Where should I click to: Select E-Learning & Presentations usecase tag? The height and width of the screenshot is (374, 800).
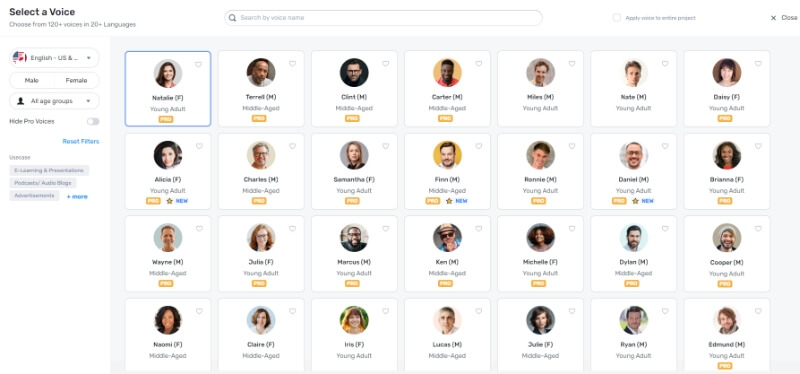click(49, 170)
